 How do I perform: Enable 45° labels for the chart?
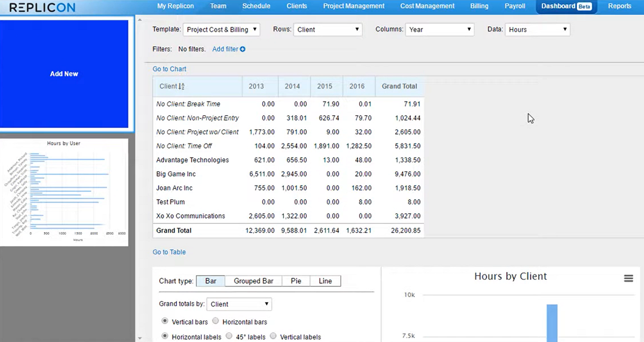[229, 336]
